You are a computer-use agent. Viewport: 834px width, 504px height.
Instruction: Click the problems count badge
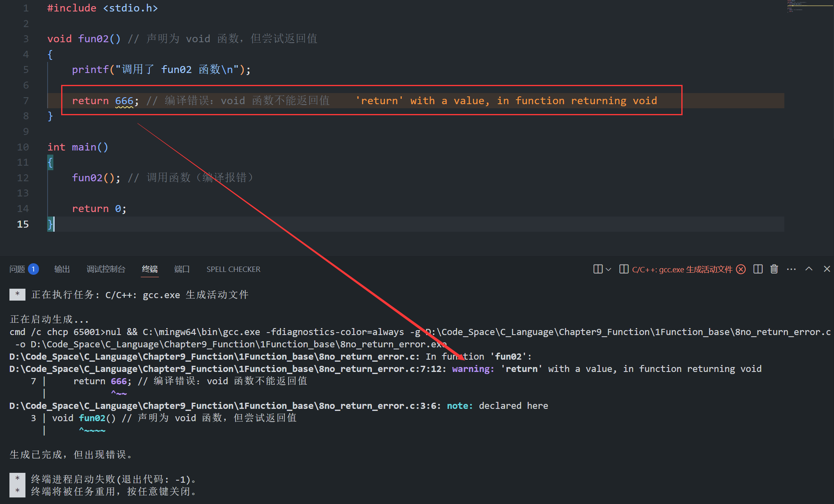coord(33,269)
